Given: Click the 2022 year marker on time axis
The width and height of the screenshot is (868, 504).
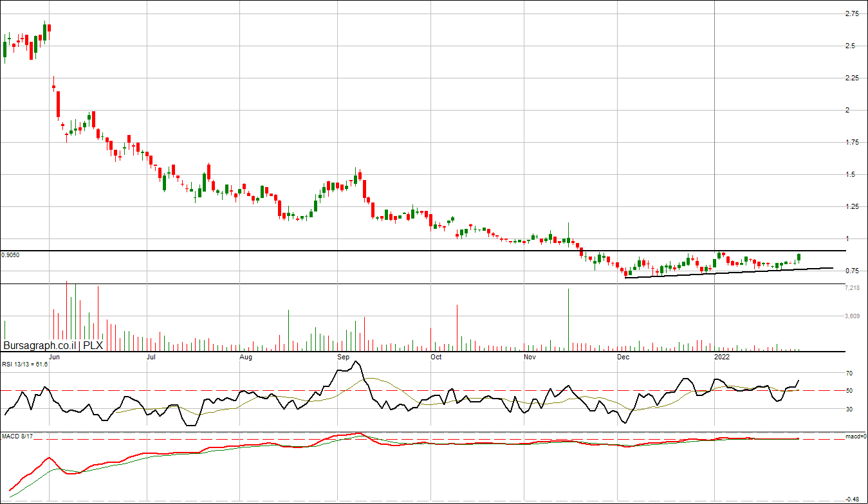Looking at the screenshot, I should pos(722,356).
